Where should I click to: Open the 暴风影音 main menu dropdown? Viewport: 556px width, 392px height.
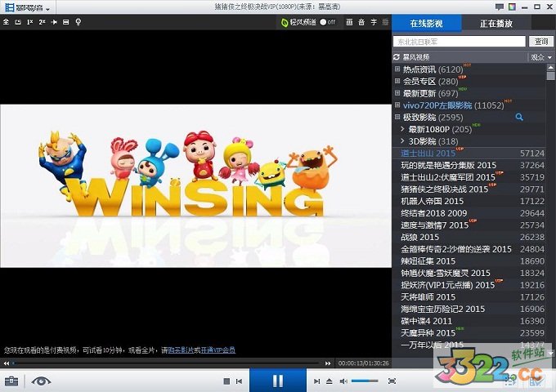point(28,8)
